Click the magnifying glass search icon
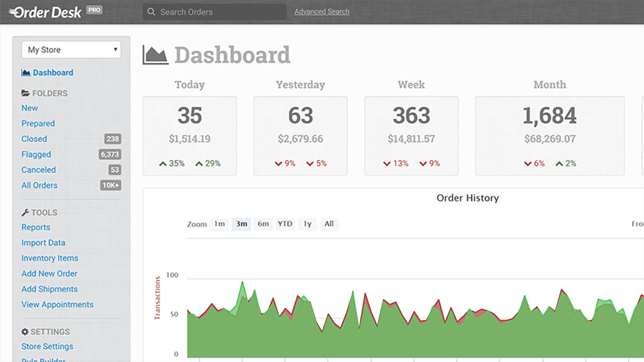Screen dimensions: 644x362 151,12
